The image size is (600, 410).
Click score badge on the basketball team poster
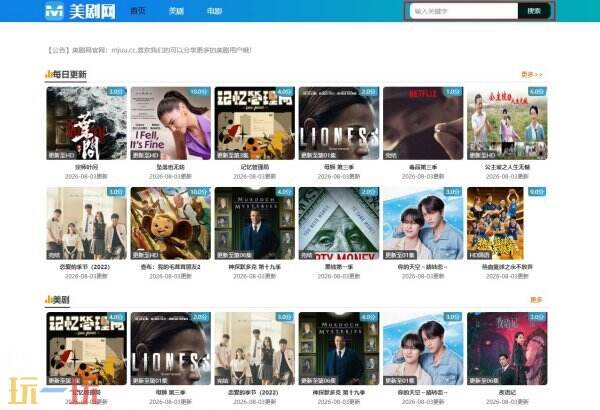click(x=537, y=192)
